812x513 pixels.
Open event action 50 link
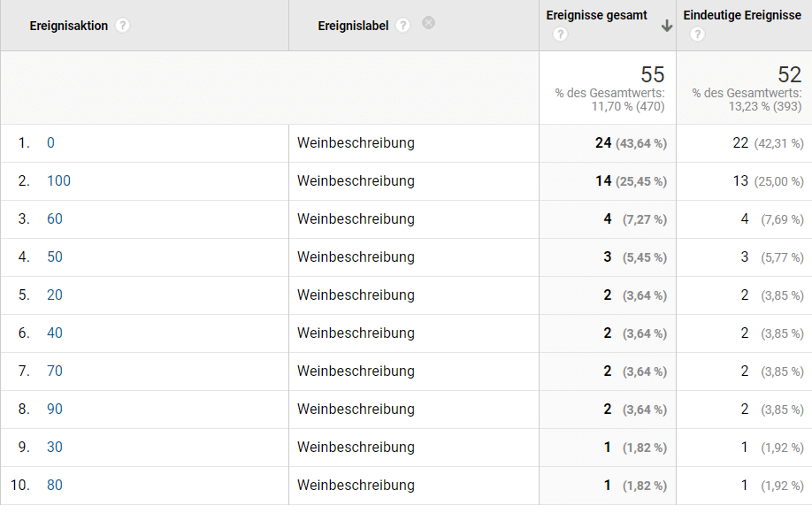pos(55,256)
